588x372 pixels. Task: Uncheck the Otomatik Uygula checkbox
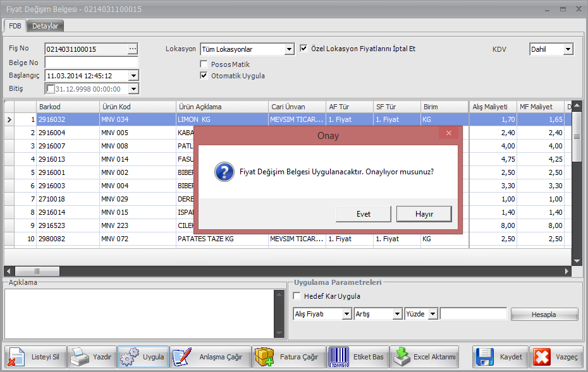point(204,76)
